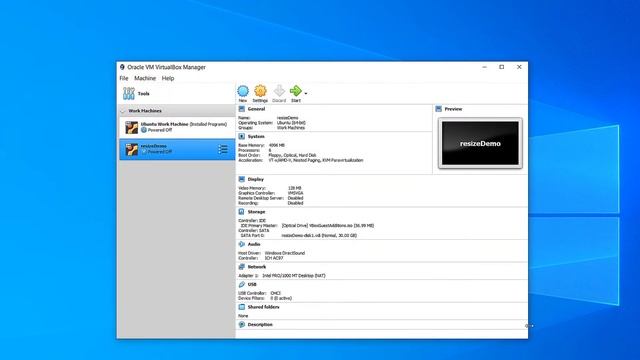This screenshot has width=640, height=360.
Task: Click the VBoxGuestAdditions.iso optical drive entry
Action: point(328,226)
